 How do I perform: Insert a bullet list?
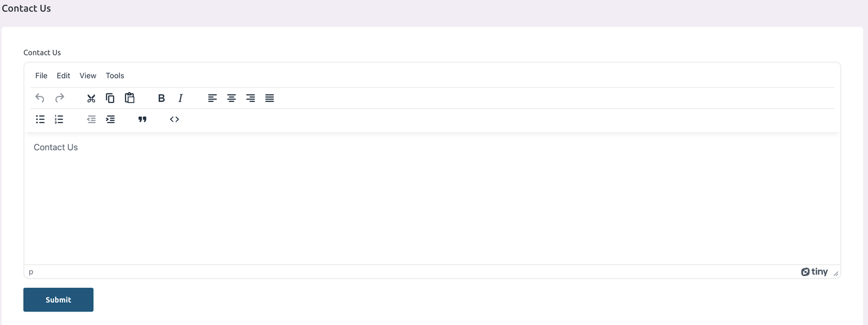[x=40, y=119]
